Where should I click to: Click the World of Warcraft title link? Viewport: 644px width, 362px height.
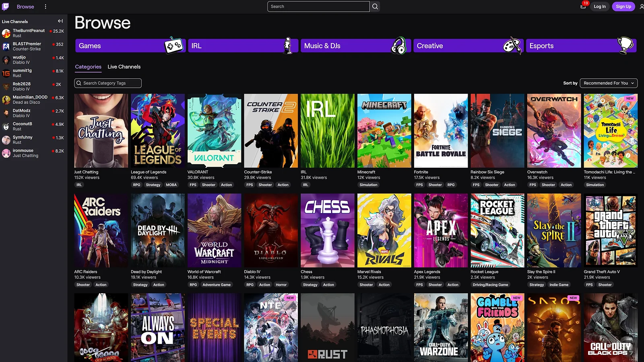tap(204, 272)
